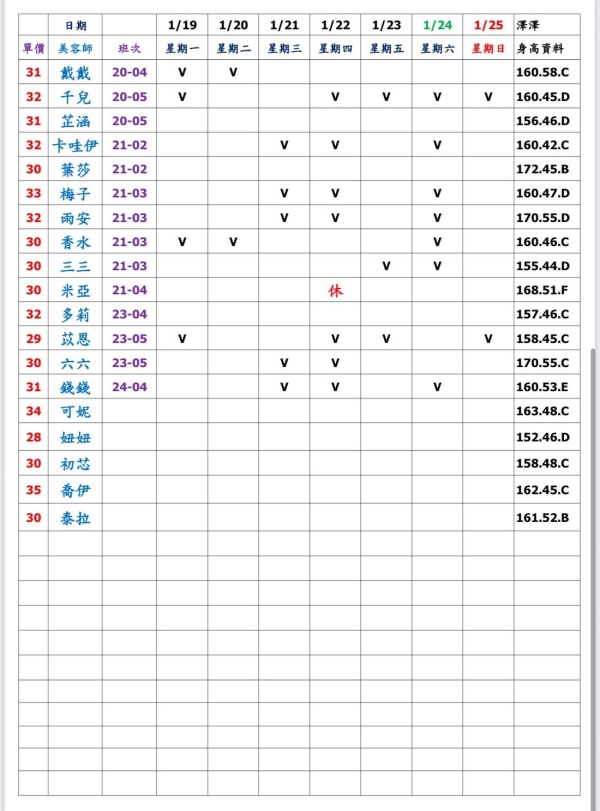Click beautician name 卡哇伊
Viewport: 600px width, 811px height.
pos(75,145)
